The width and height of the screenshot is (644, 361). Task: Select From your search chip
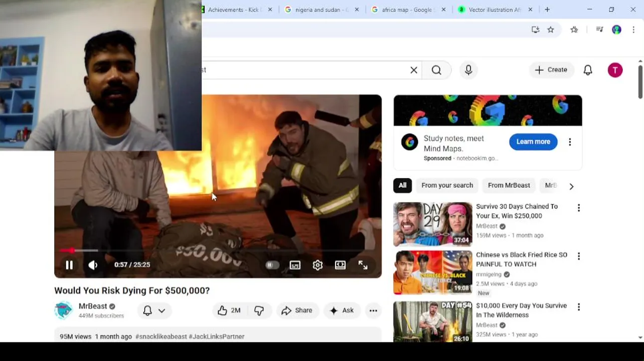[x=447, y=186]
